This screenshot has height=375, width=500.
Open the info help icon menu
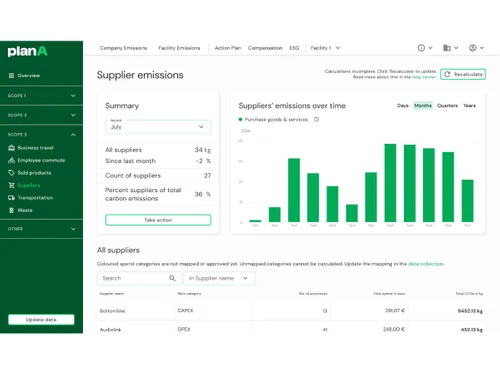click(425, 48)
